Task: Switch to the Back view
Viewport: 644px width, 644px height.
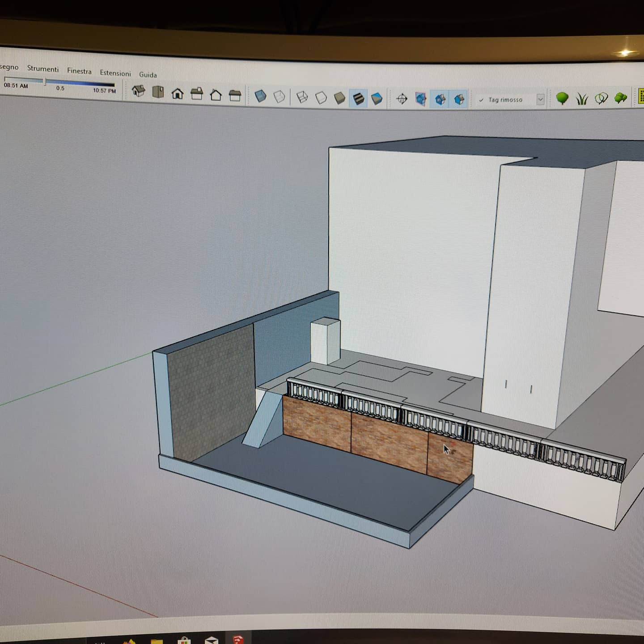Action: (x=216, y=95)
